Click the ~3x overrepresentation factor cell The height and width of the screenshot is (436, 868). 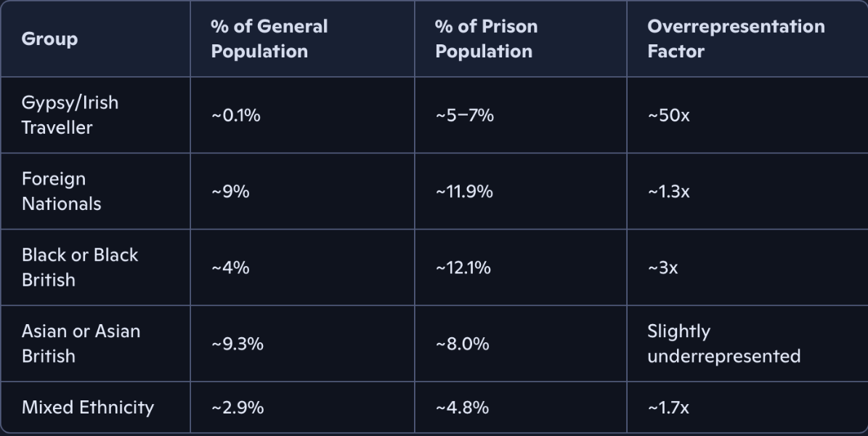662,268
